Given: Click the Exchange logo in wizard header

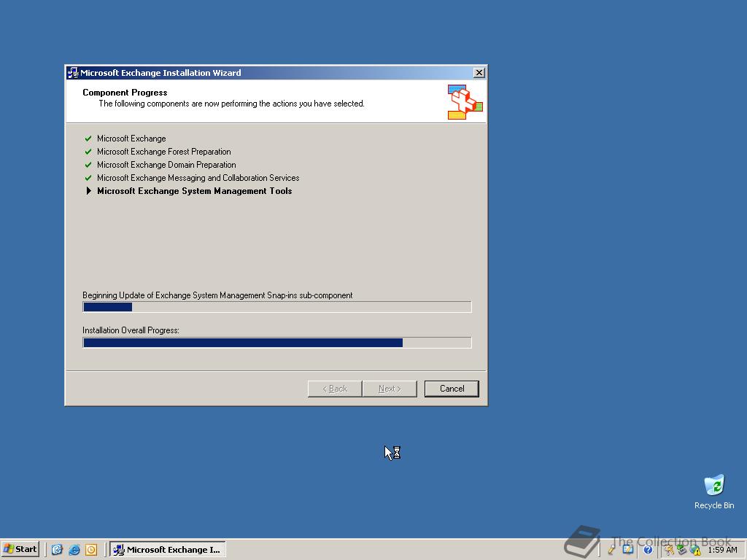Looking at the screenshot, I should 465,102.
